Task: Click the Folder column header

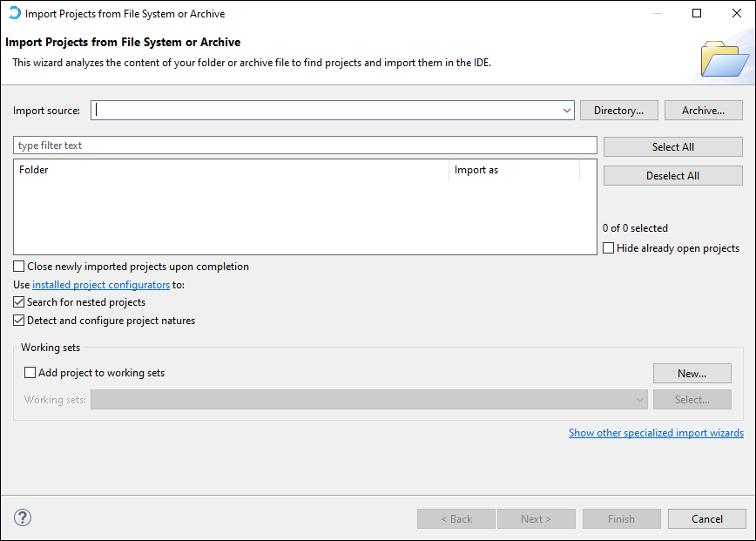Action: pos(231,170)
